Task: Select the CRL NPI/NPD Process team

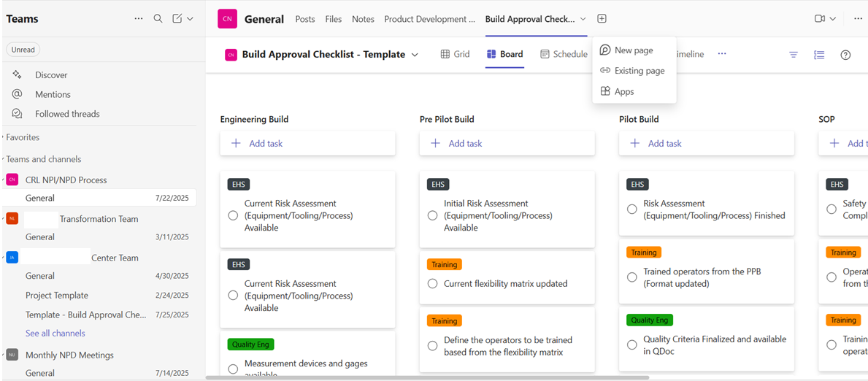Action: pyautogui.click(x=66, y=180)
